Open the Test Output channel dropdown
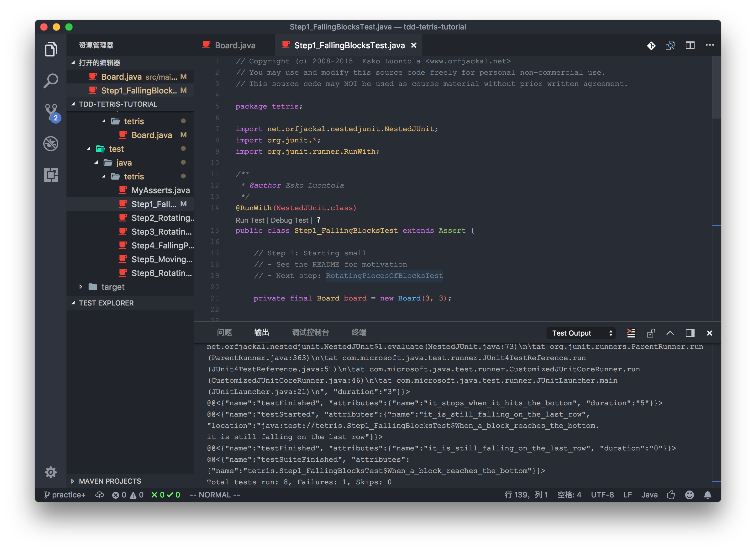 point(581,333)
